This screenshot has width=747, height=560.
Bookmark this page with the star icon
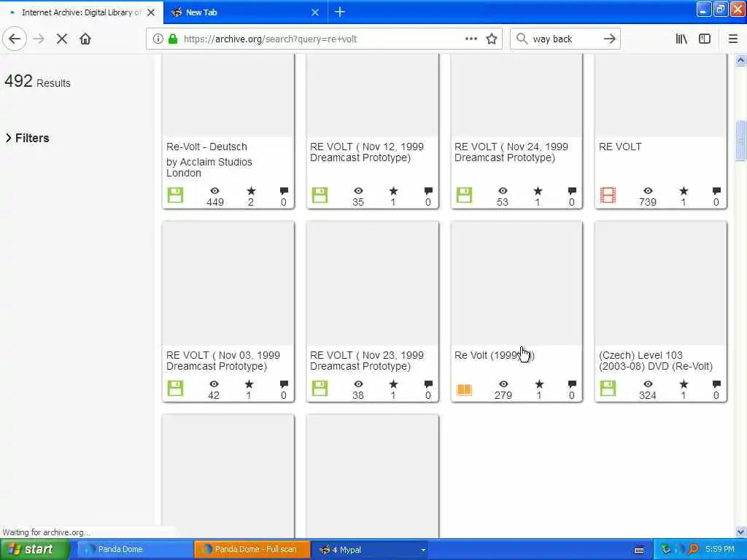[492, 39]
